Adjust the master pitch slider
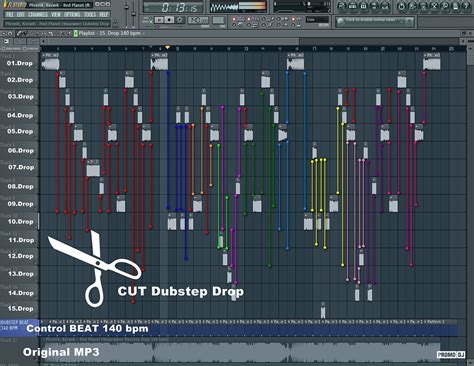 coord(134,14)
